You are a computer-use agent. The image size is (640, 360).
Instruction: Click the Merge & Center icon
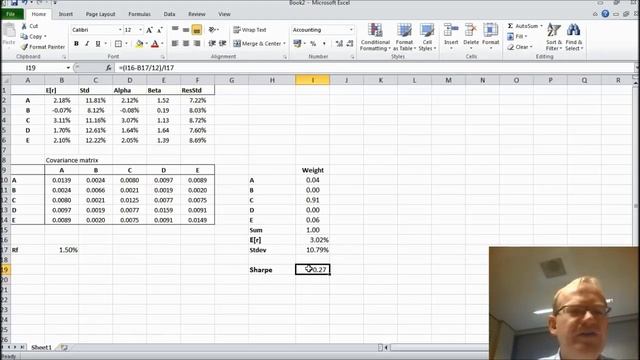tap(237, 43)
